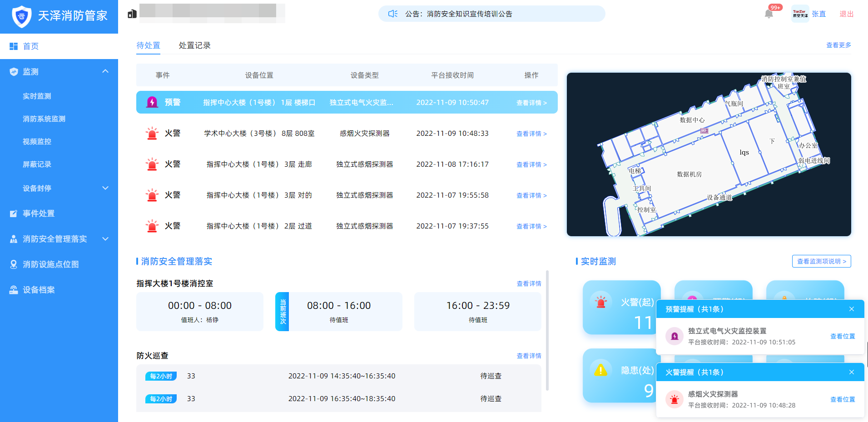
Task: Close the 预警提醒 popup
Action: tap(851, 309)
